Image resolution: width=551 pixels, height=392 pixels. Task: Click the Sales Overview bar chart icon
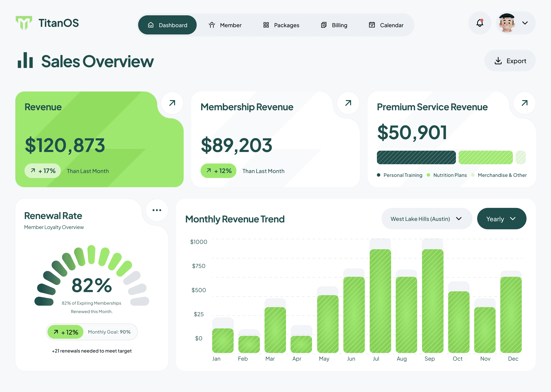(x=25, y=60)
